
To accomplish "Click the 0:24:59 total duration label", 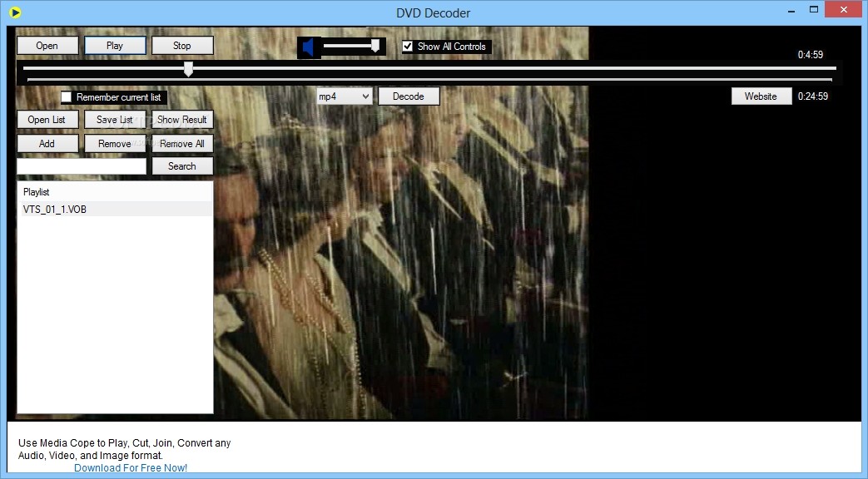I will click(812, 96).
